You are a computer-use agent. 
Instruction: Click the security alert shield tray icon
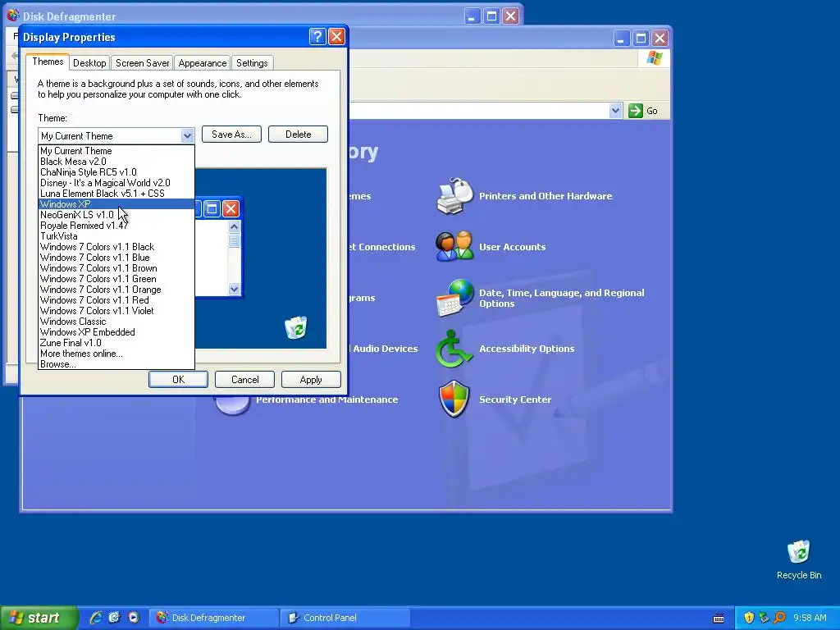749,618
